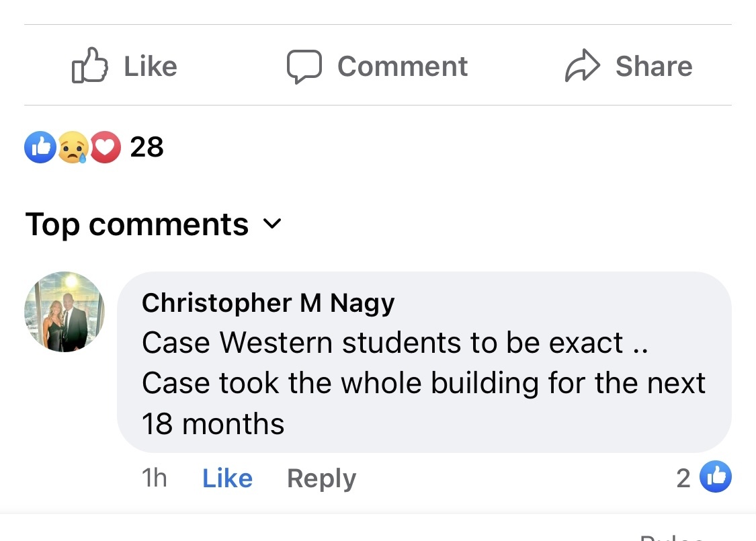This screenshot has height=541, width=756.
Task: Open the red heart love reaction icon
Action: click(x=105, y=147)
